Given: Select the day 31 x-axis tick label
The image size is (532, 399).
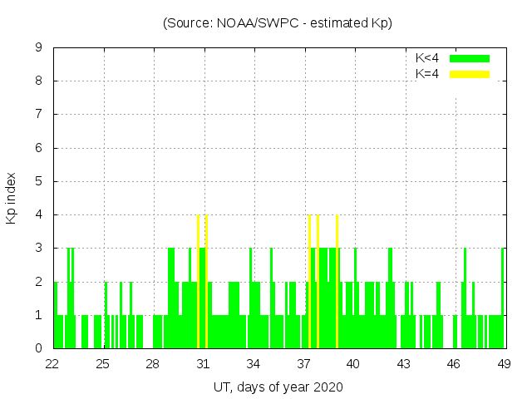Looking at the screenshot, I should coord(203,364).
